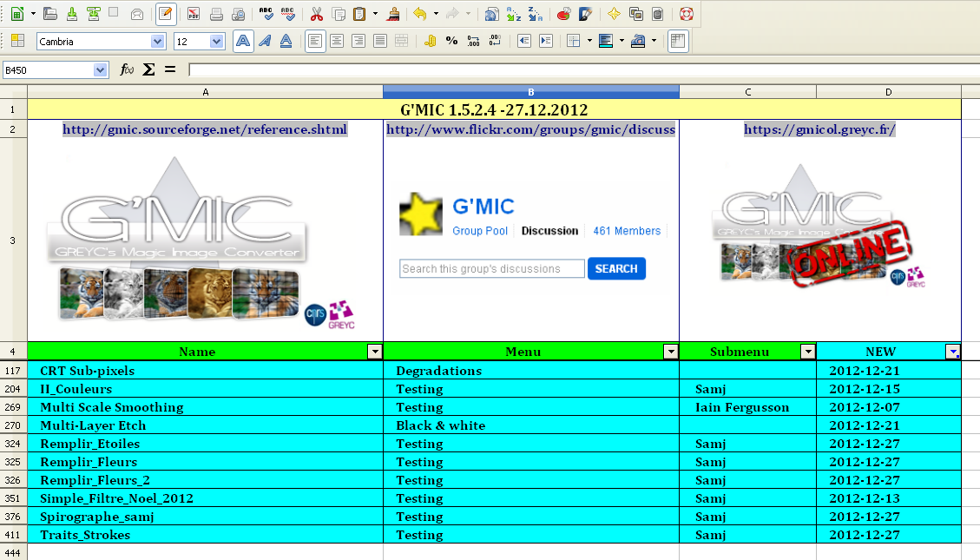The image size is (980, 560).
Task: Undo the last action
Action: [420, 14]
